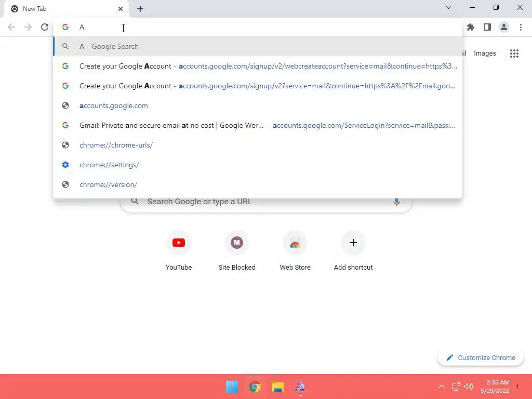Click the voice search microphone
Viewport: 532px width, 399px height.
click(396, 202)
